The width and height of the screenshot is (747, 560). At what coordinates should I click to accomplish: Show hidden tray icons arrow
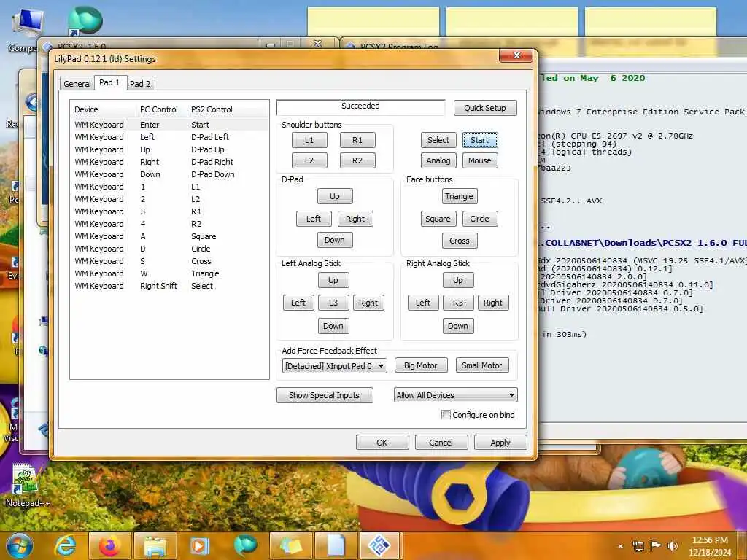(620, 546)
